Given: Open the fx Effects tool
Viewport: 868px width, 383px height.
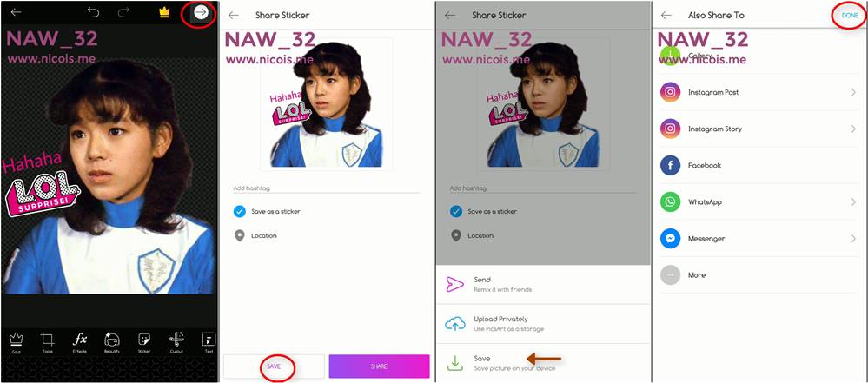Looking at the screenshot, I should pos(80,342).
